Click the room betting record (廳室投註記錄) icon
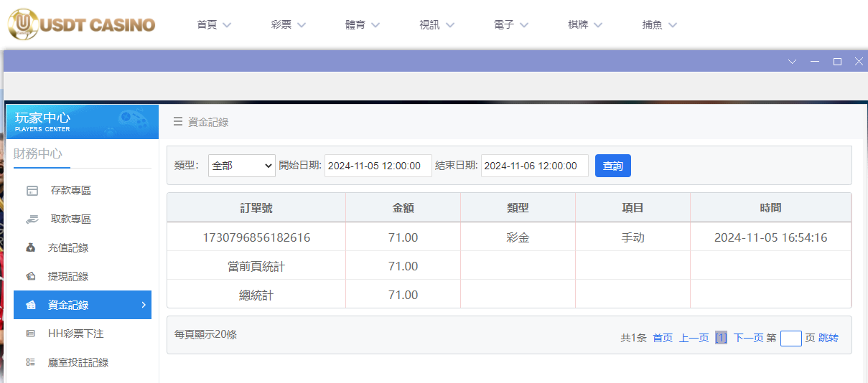 tap(31, 363)
